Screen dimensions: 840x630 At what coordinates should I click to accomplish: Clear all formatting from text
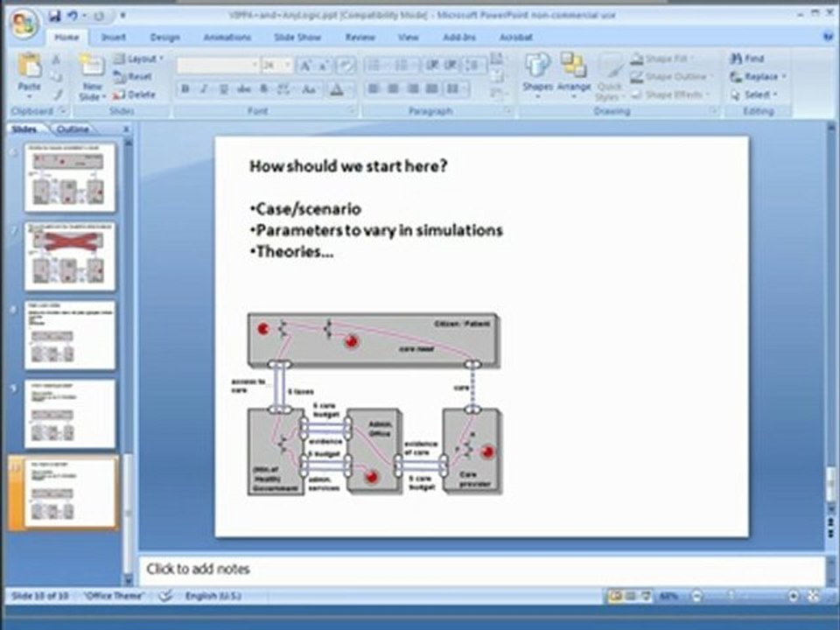pos(346,66)
